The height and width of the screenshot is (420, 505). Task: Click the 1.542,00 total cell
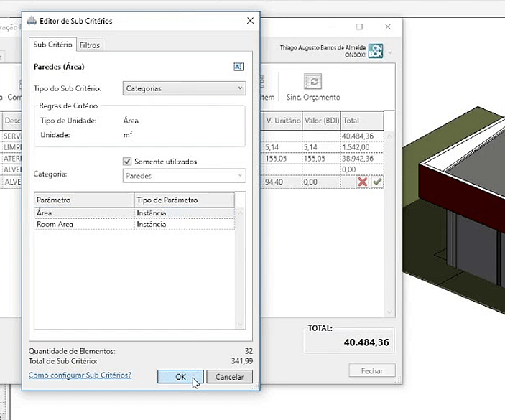pos(362,147)
